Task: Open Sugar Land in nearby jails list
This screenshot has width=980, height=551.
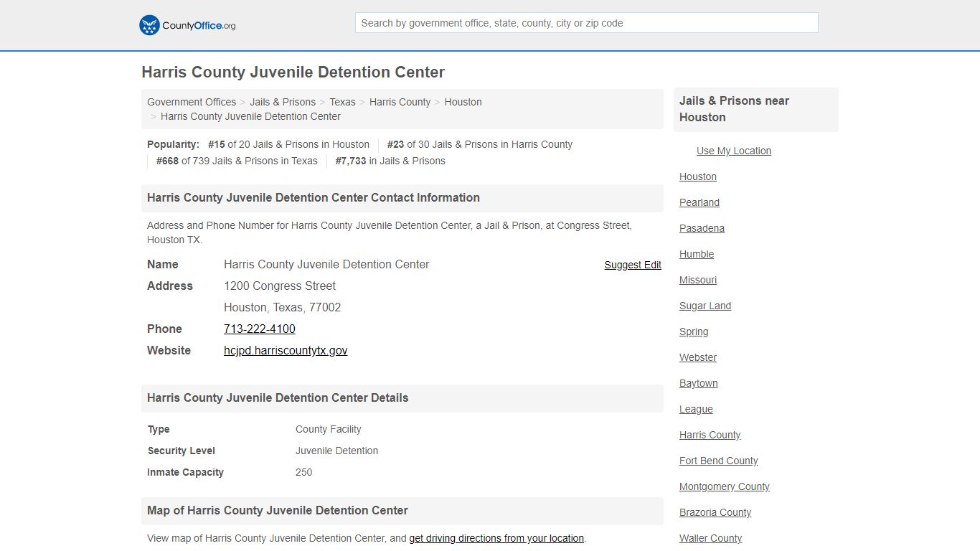Action: pos(705,306)
